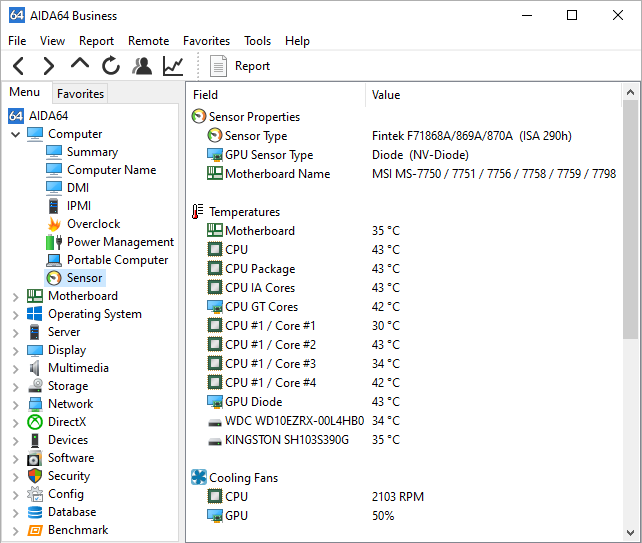This screenshot has height=543, width=642.
Task: Click the Operating System Windows logo icon
Action: pos(35,314)
